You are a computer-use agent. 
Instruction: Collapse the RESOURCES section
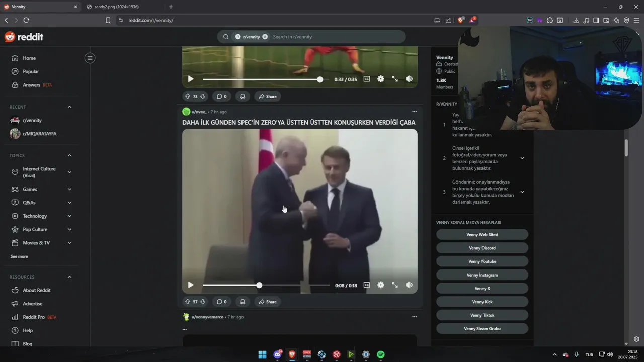point(69,277)
